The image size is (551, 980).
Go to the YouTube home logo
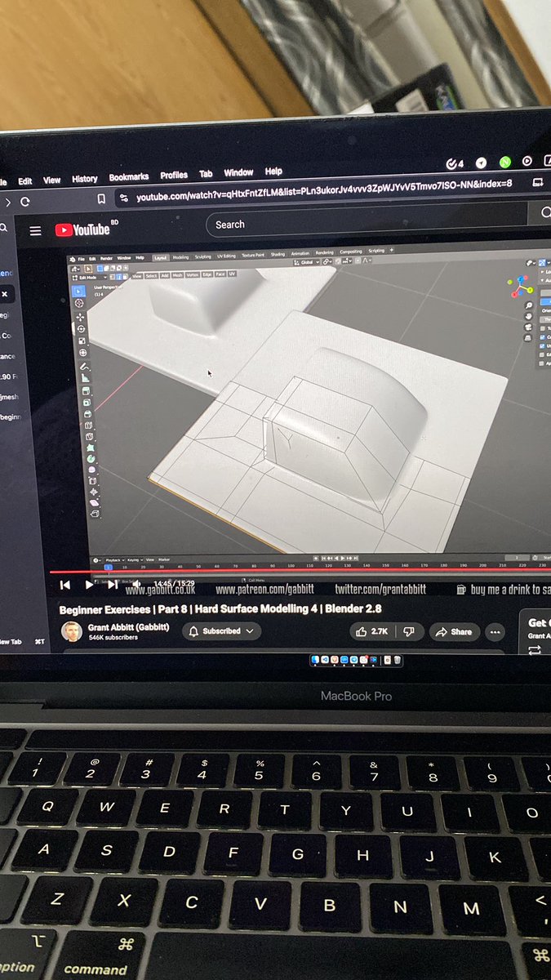coord(82,229)
